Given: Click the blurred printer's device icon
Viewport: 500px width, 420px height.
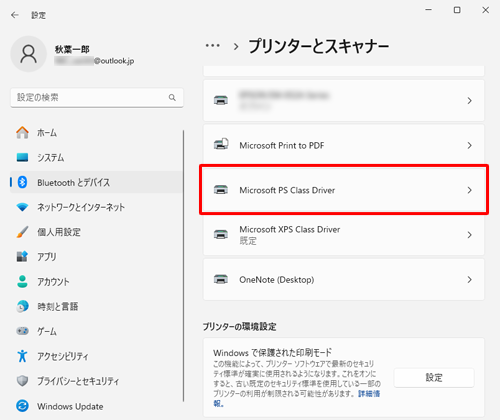Looking at the screenshot, I should (x=221, y=100).
